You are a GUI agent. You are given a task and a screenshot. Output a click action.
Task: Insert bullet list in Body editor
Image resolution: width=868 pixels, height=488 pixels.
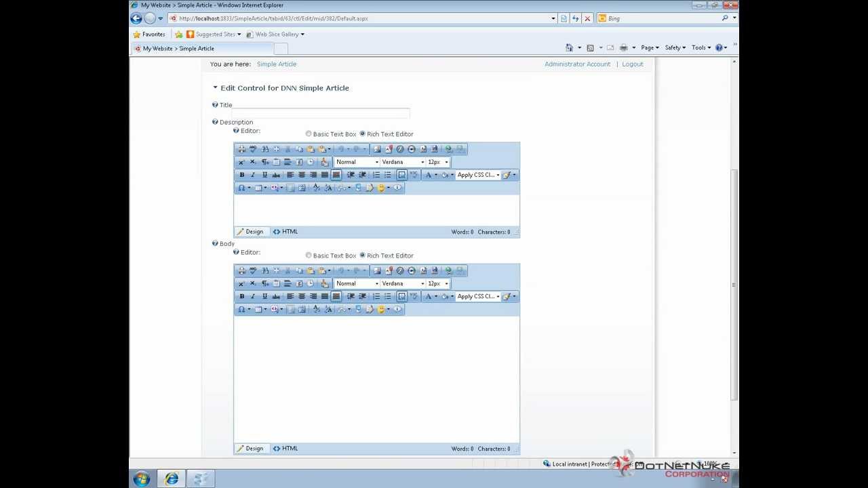(387, 296)
